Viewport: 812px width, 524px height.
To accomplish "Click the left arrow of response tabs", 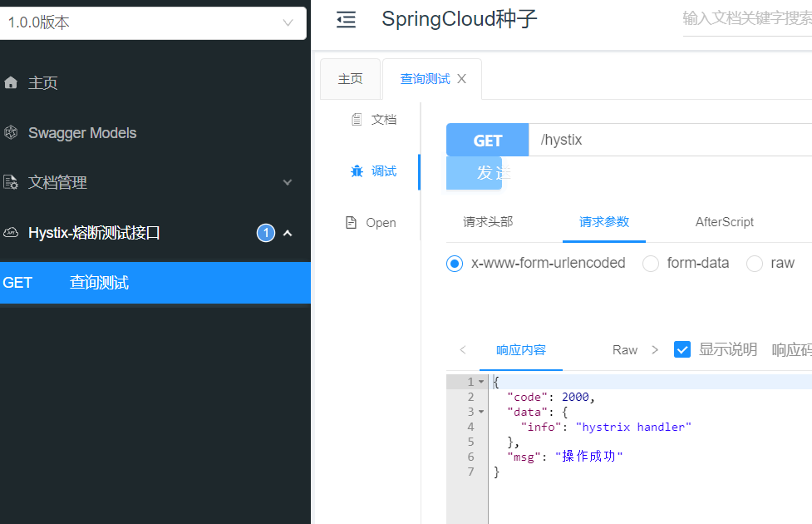I will click(x=463, y=350).
